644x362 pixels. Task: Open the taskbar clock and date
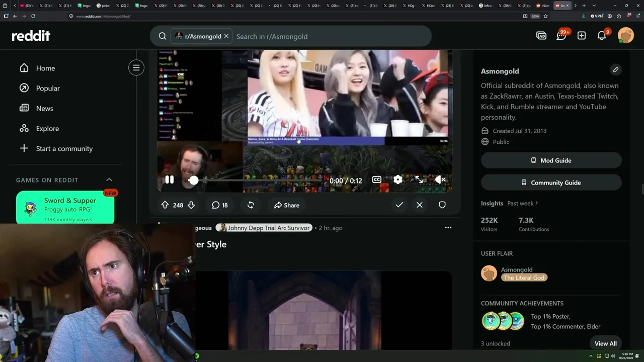[x=627, y=356]
